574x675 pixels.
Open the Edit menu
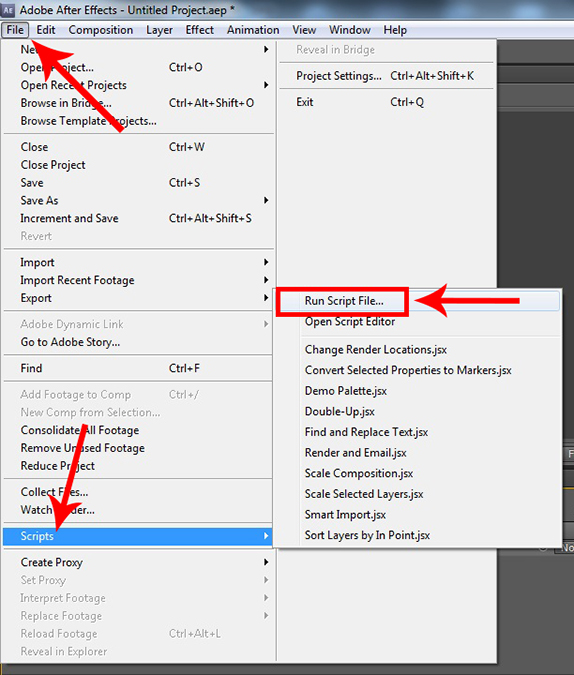[46, 30]
